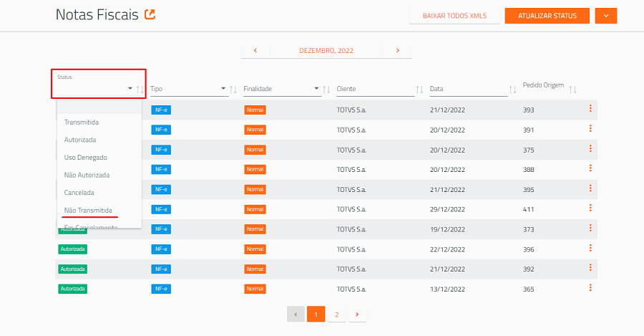Screen dimensions: 644x336
Task: Select page 1 in pagination
Action: 316,315
